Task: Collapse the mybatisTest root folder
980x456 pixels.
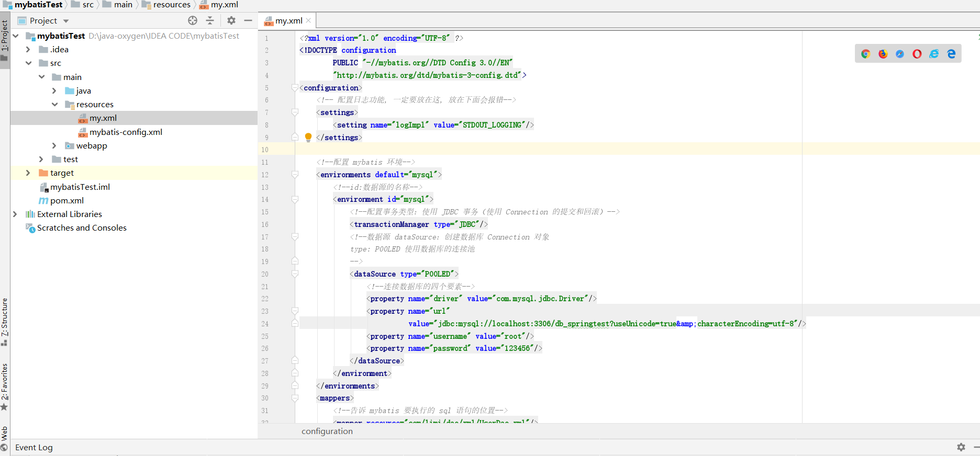Action: [16, 36]
